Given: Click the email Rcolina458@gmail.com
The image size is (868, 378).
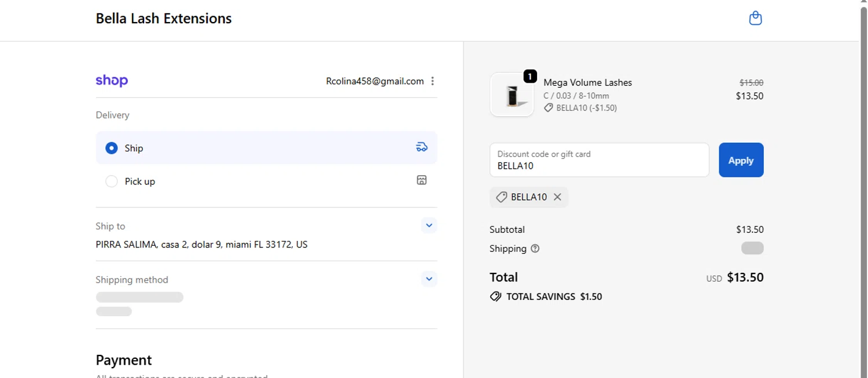Looking at the screenshot, I should click(x=375, y=81).
